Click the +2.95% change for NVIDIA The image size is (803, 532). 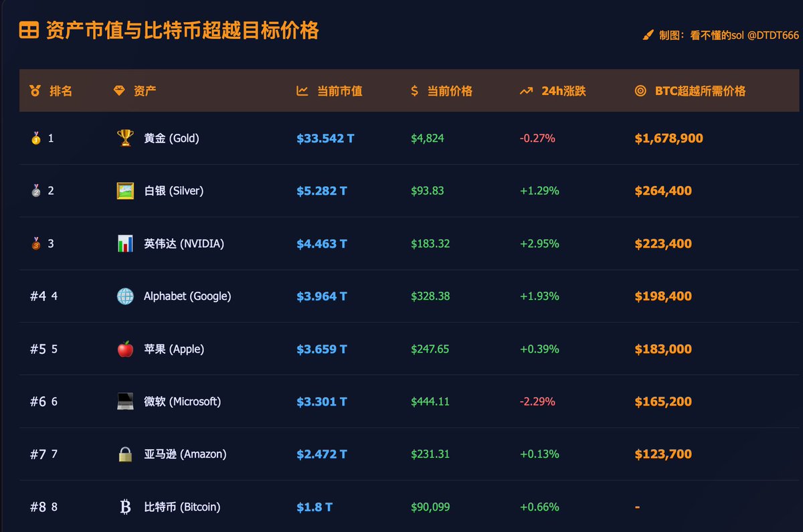[539, 244]
